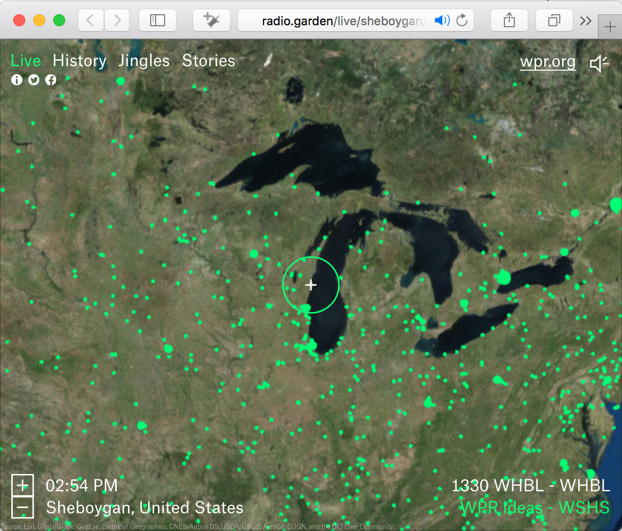622x531 pixels.
Task: Mute tab audio in the address bar
Action: [441, 20]
